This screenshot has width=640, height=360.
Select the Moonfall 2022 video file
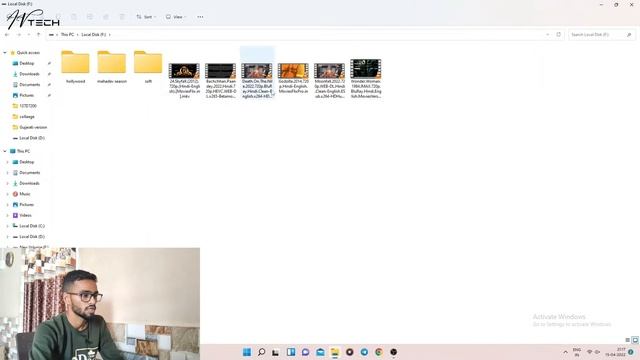click(x=330, y=80)
